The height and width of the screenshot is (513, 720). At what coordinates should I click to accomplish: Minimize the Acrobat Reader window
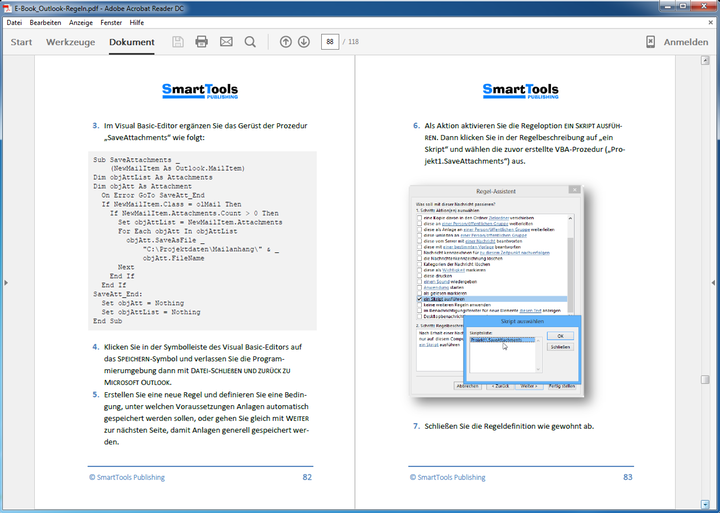(668, 6)
